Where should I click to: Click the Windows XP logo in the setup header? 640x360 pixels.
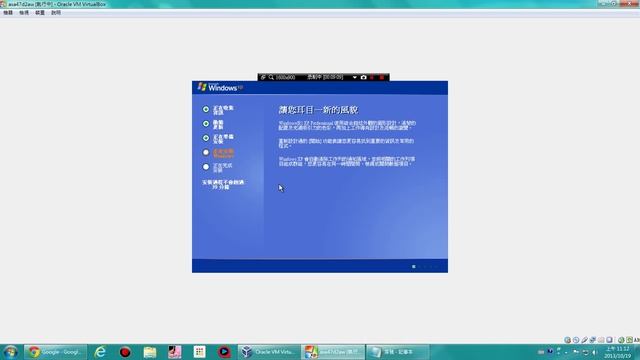(220, 87)
